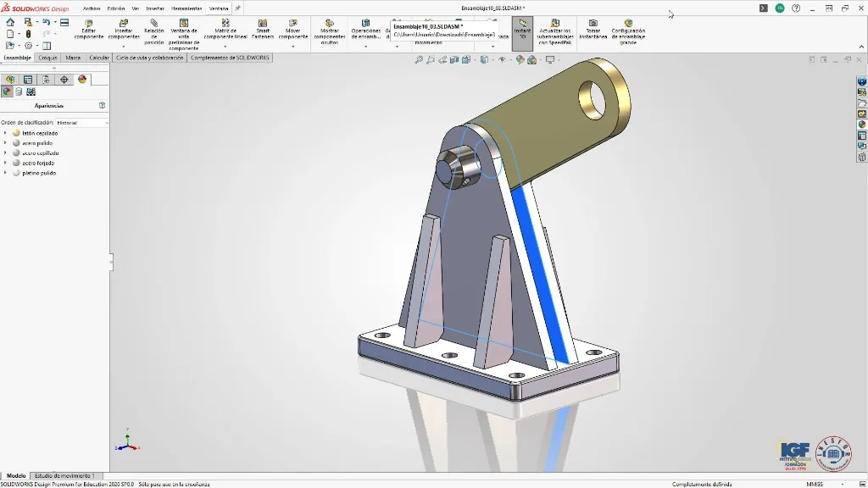Expand platino pulido appearance
This screenshot has width=868, height=488.
(x=6, y=173)
